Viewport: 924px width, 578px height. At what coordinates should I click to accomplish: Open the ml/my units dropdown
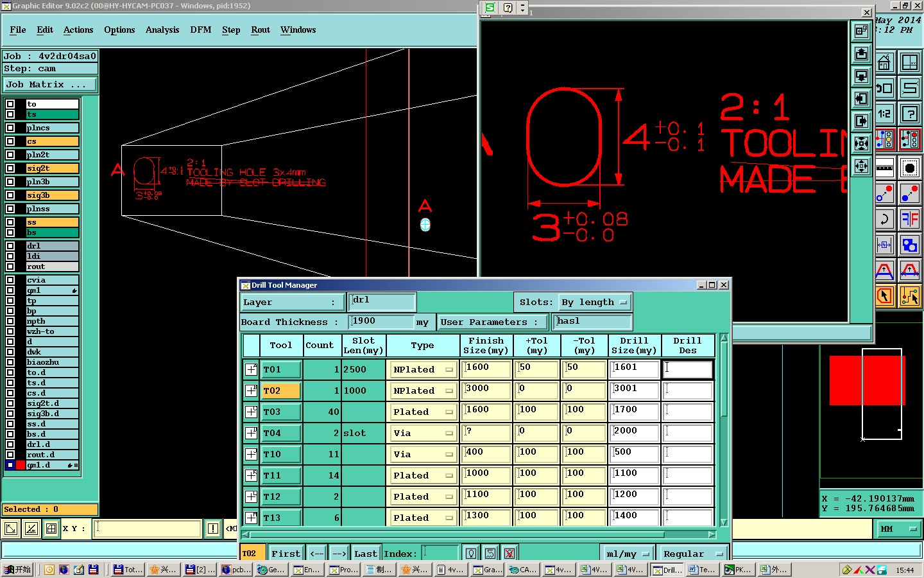[628, 554]
